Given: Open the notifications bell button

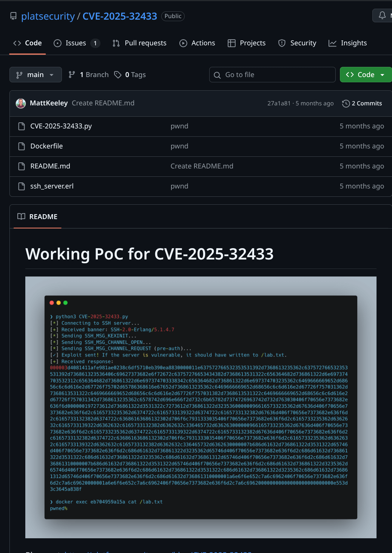Looking at the screenshot, I should [x=382, y=15].
